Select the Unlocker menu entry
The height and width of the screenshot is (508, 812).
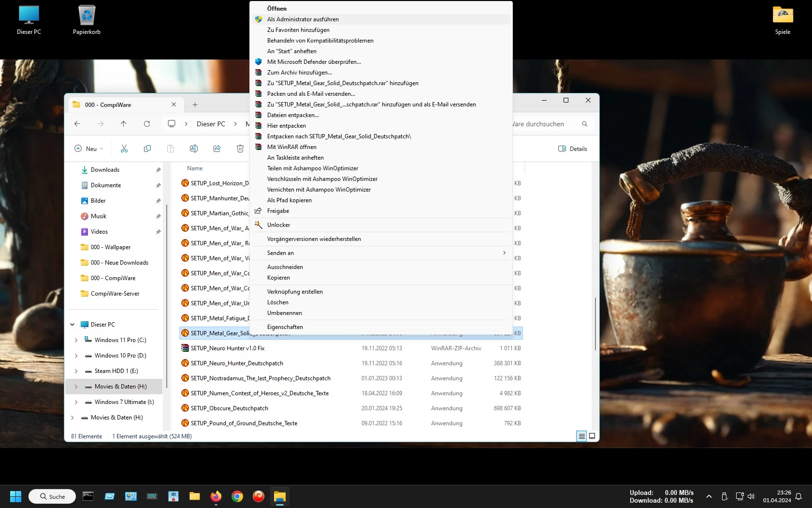click(381, 225)
